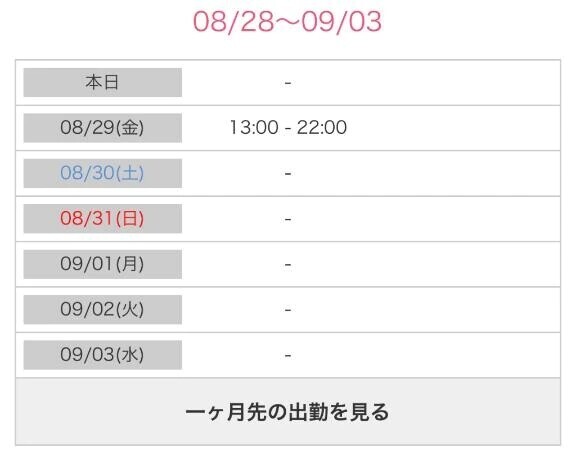Click the 08/28 start date in heading

(x=234, y=21)
